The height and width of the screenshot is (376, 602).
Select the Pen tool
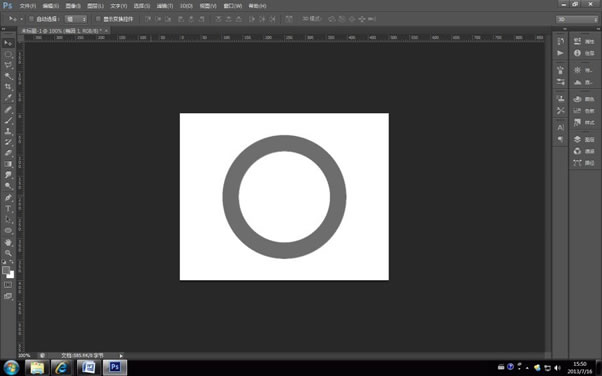pos(8,198)
